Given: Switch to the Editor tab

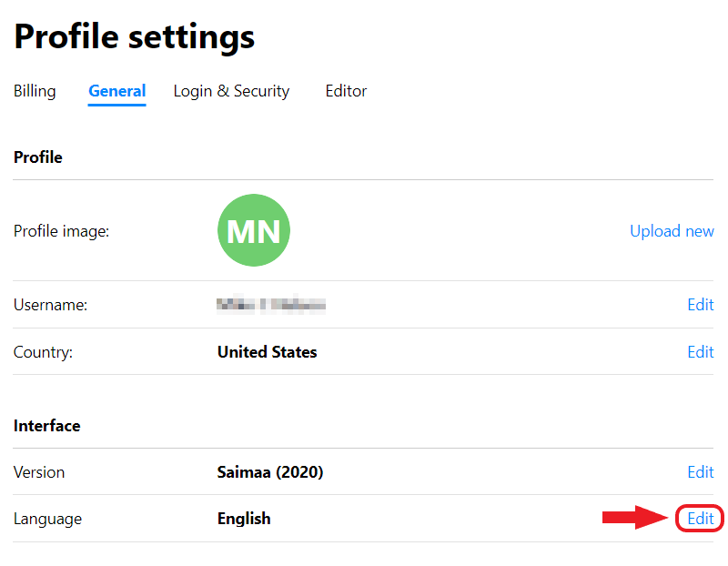Looking at the screenshot, I should click(x=346, y=91).
